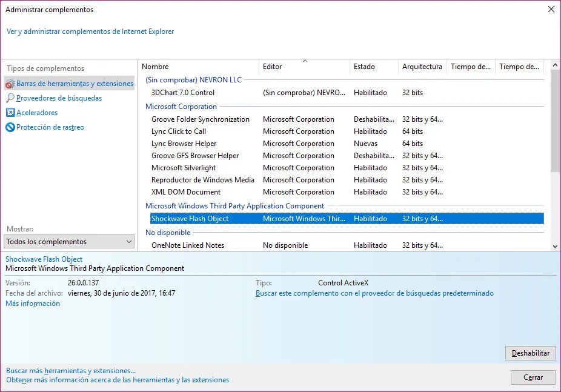Collapse the No disponible group header
Screen dimensions: 561x392
tap(168, 233)
